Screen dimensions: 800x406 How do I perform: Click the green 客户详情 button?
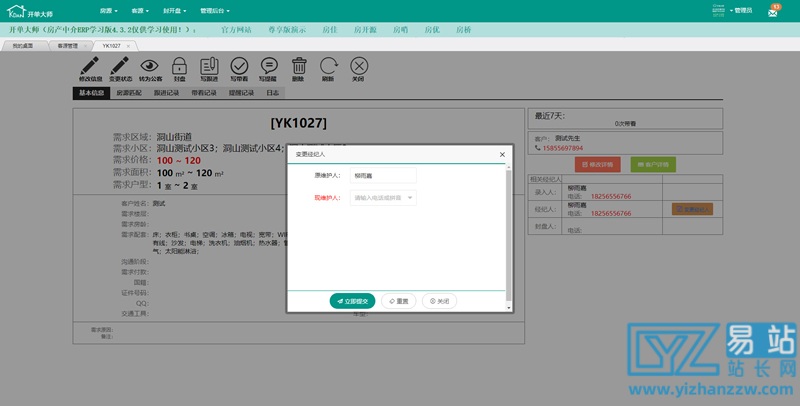[x=653, y=165]
